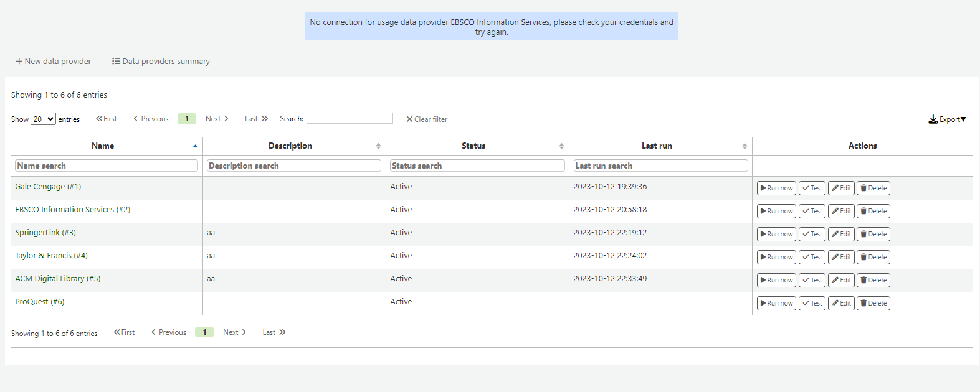Go to Next page in top pagination
The width and height of the screenshot is (980, 392).
pos(217,119)
